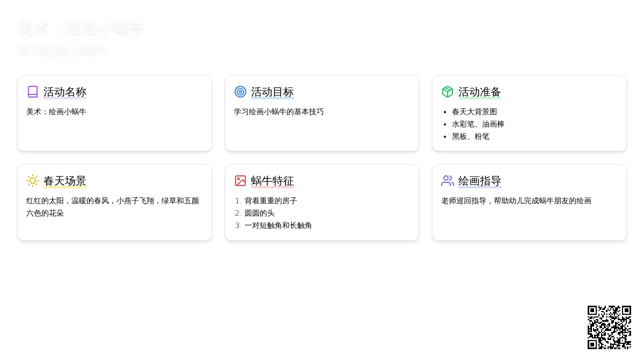Click the list item 黑板、粉笔
The width and height of the screenshot is (644, 362).
tap(471, 136)
